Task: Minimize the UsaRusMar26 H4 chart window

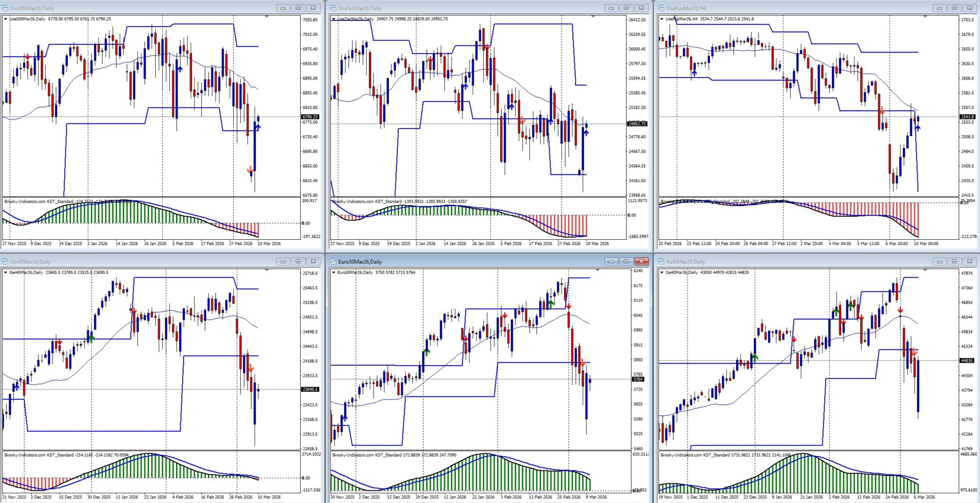Action: pyautogui.click(x=939, y=8)
